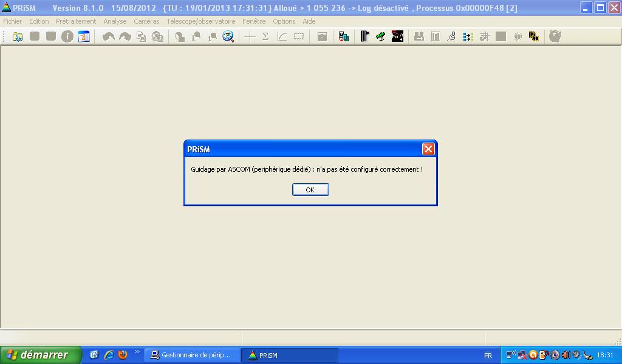Viewport: 622px width, 364px height.
Task: Open the Aide menu
Action: point(309,21)
